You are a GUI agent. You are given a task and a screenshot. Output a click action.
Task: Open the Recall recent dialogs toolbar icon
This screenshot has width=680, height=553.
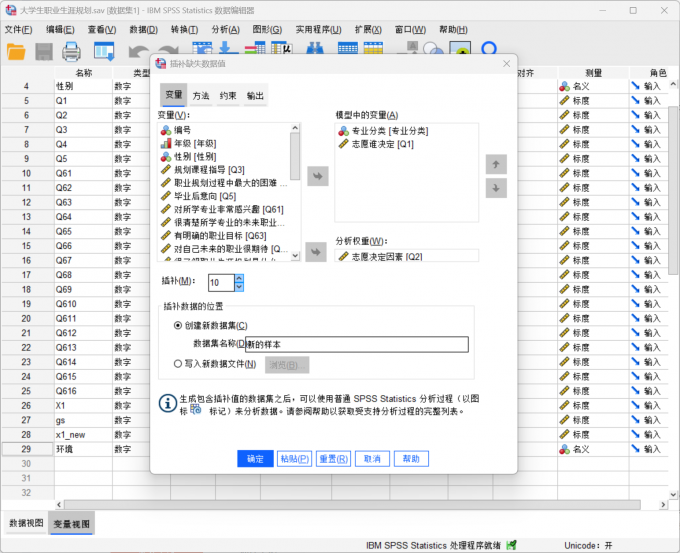pos(104,52)
